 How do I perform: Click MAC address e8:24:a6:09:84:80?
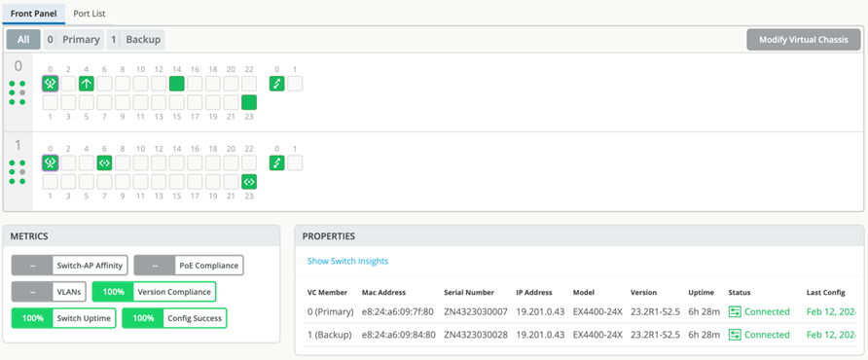399,335
